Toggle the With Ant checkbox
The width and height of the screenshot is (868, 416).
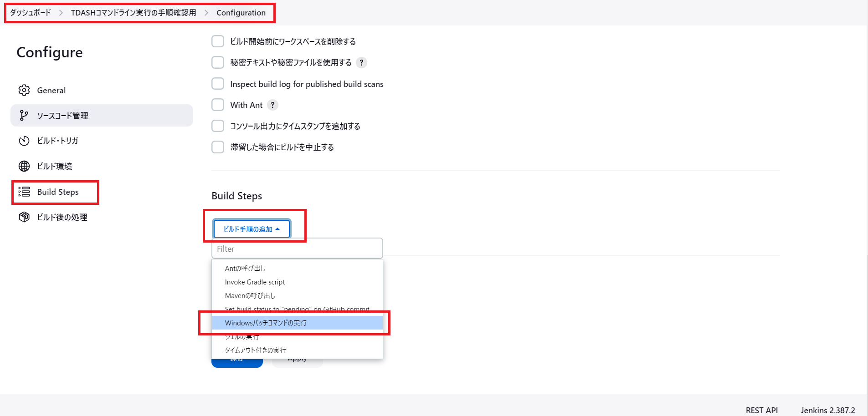(x=218, y=105)
